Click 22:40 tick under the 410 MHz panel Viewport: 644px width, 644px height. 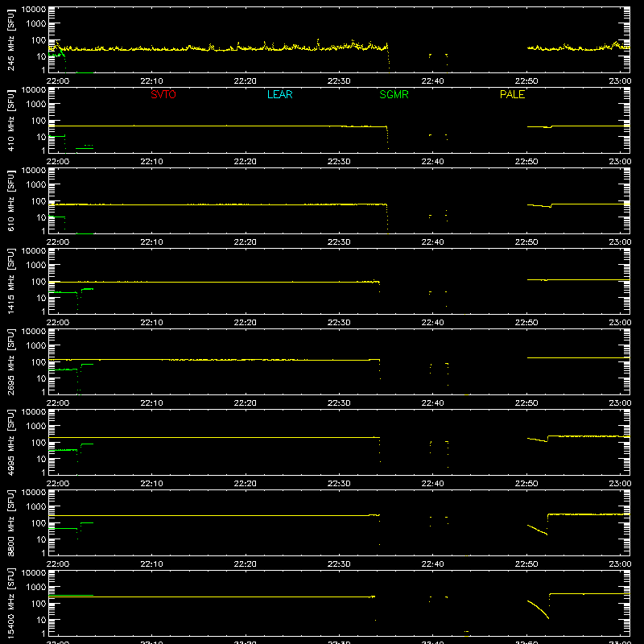(432, 162)
